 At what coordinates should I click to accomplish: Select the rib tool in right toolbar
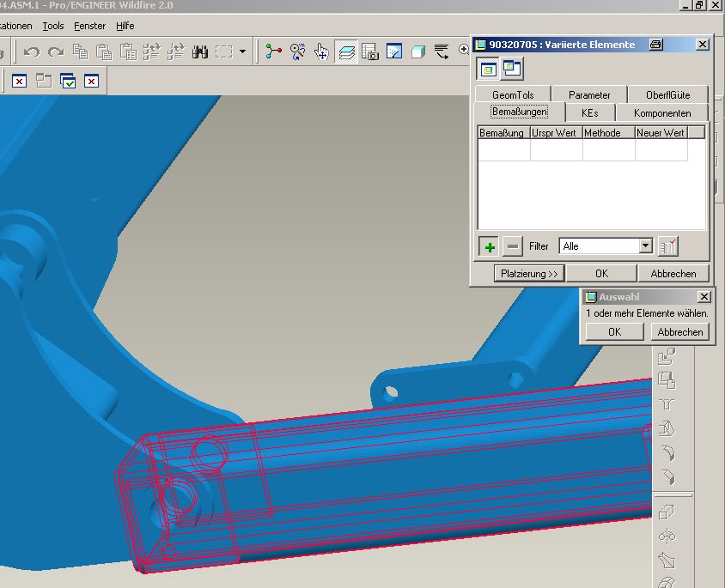point(667,403)
